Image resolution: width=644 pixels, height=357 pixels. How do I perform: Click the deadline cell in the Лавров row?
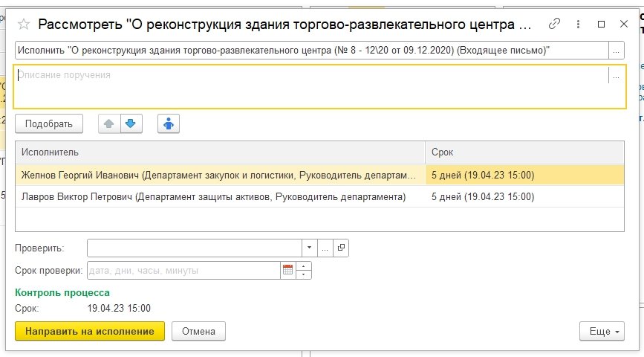pyautogui.click(x=525, y=196)
